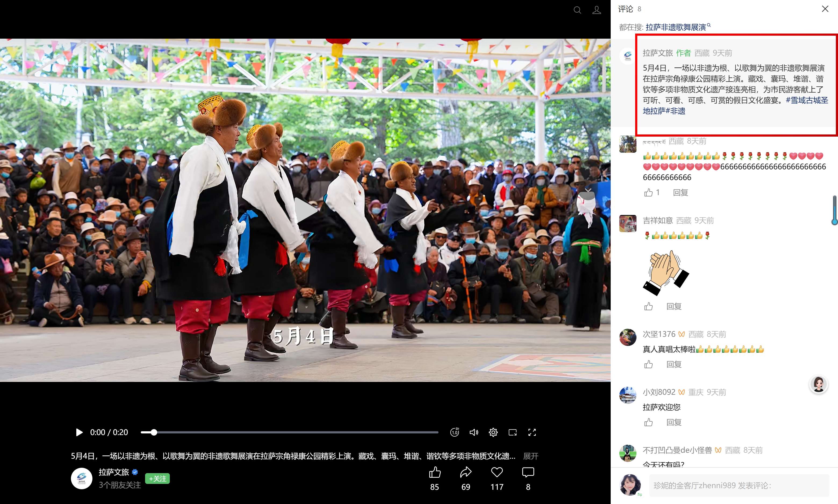Like the video using the thumbs-up icon
Image resolution: width=838 pixels, height=504 pixels.
point(435,472)
